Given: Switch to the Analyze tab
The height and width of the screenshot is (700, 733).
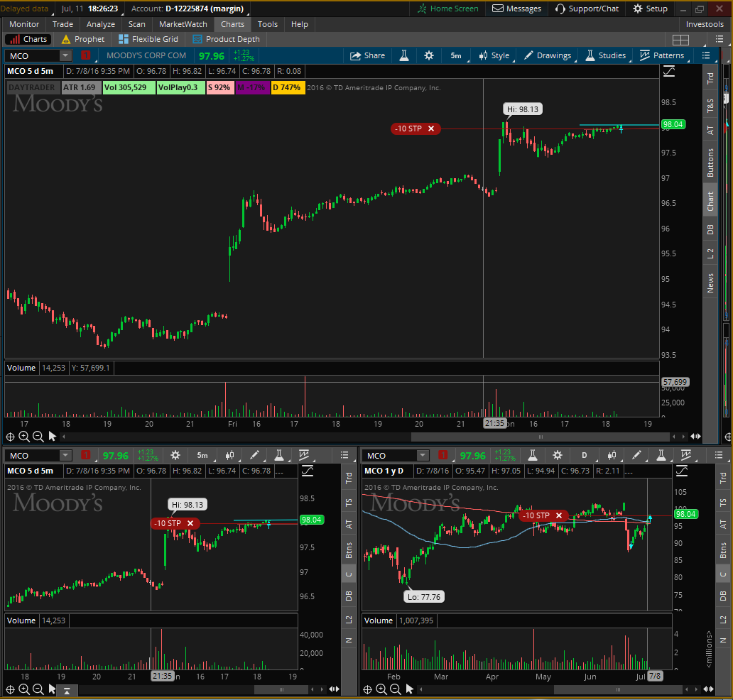Looking at the screenshot, I should 101,24.
